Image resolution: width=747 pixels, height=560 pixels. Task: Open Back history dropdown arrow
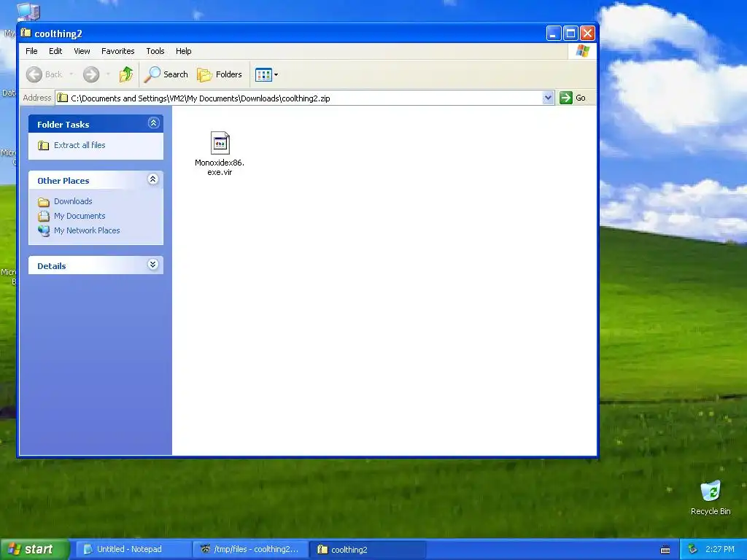click(71, 74)
